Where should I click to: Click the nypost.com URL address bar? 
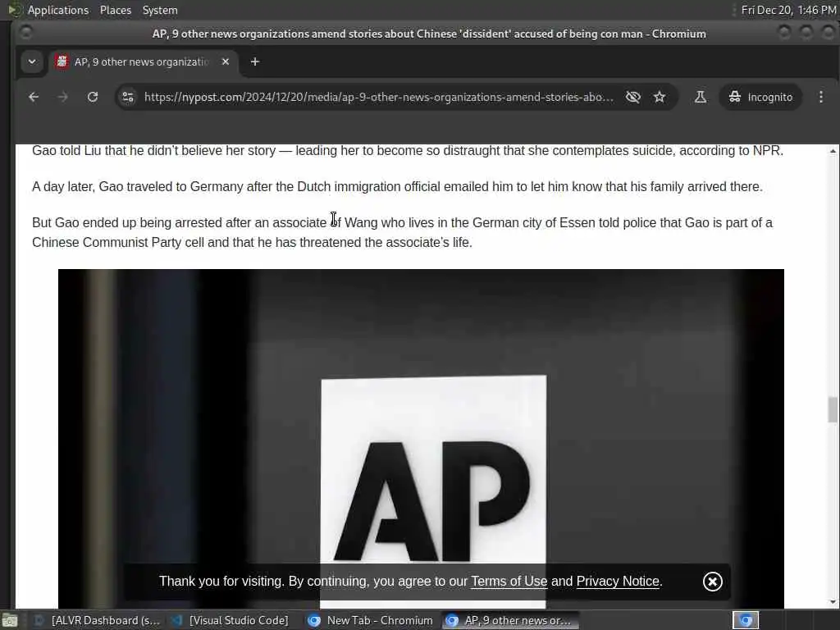(378, 97)
